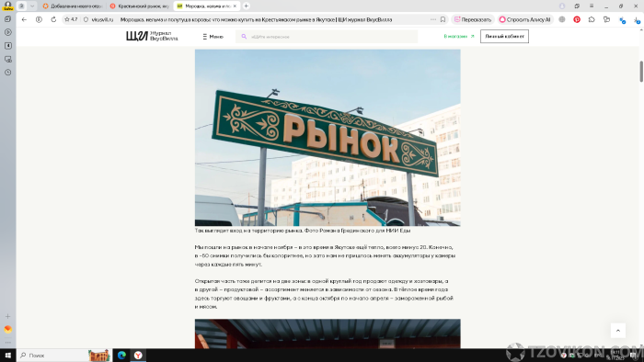The height and width of the screenshot is (362, 644).
Task: Open the sidebar screenshot tool icon
Action: click(7, 59)
